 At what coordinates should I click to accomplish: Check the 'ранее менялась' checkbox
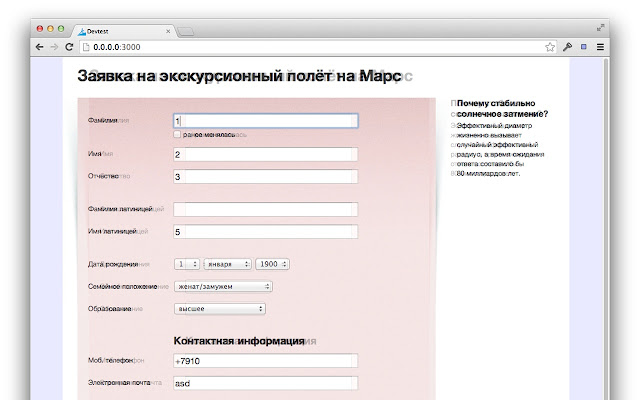pos(177,134)
